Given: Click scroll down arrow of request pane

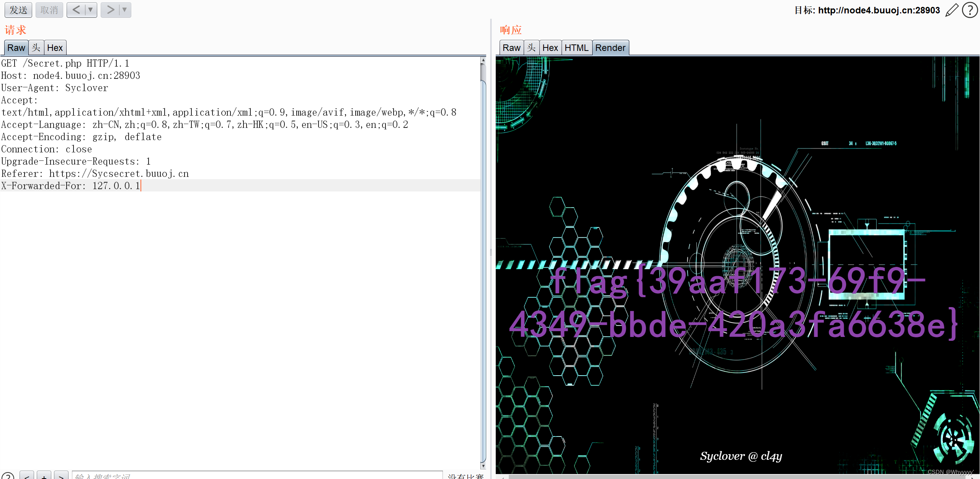Looking at the screenshot, I should 483,466.
